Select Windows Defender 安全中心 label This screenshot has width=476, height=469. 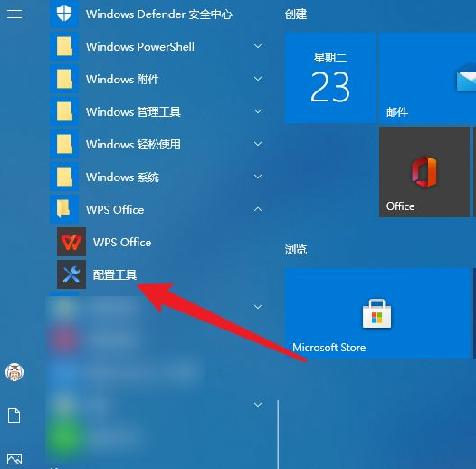tap(159, 14)
